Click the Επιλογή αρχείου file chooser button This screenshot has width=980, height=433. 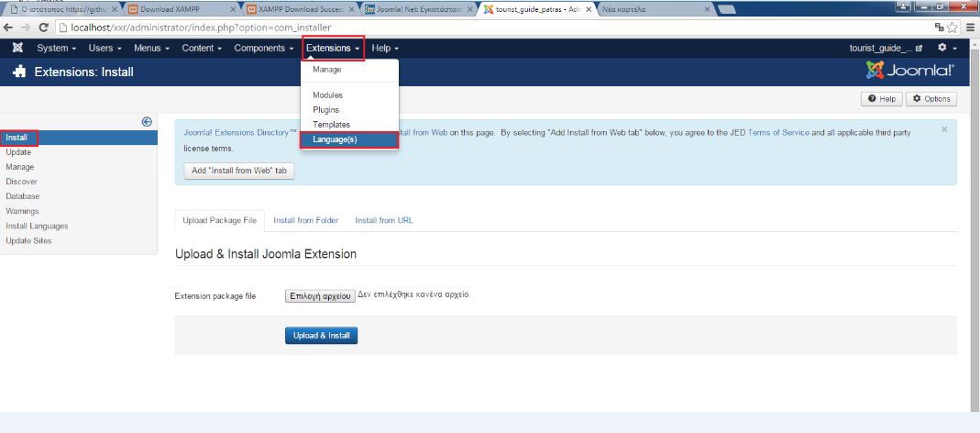click(320, 296)
